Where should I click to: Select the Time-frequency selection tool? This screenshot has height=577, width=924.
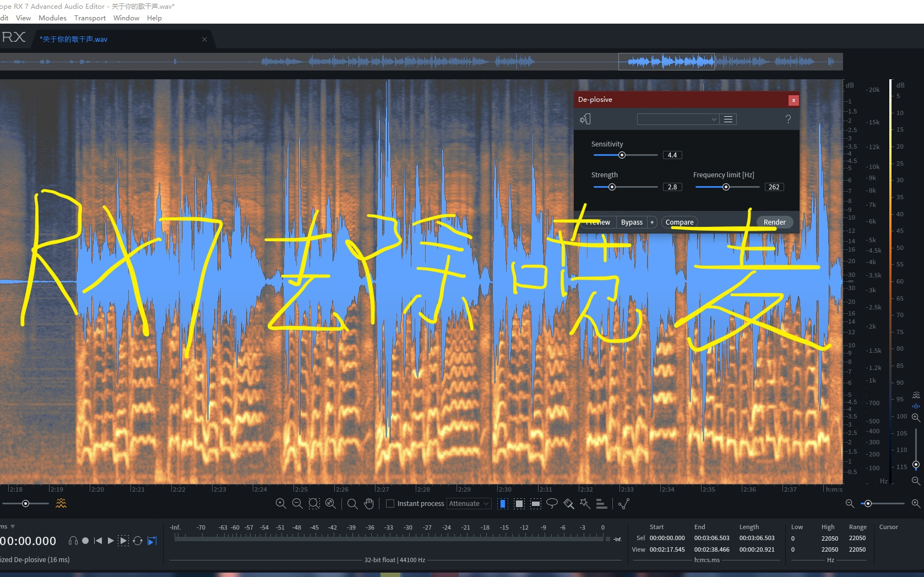(x=519, y=503)
